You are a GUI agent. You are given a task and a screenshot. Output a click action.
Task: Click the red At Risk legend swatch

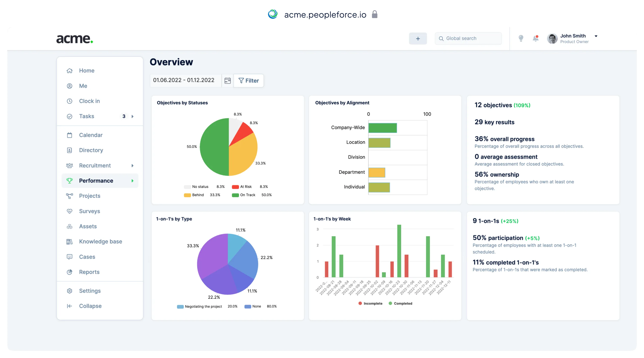click(x=235, y=187)
